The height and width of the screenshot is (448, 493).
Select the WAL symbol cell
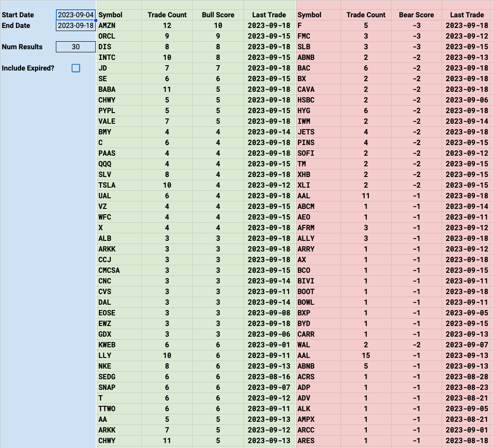[x=318, y=345]
